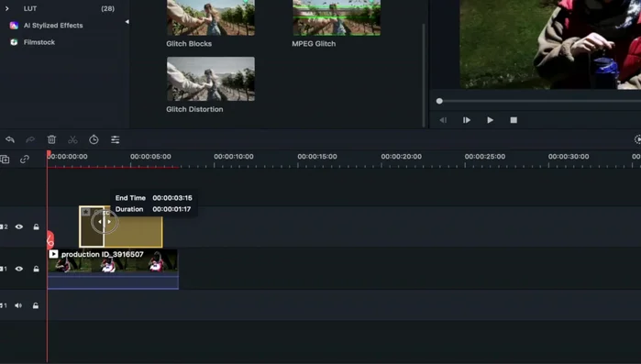Lock audio track 1
641x364 pixels.
click(36, 305)
